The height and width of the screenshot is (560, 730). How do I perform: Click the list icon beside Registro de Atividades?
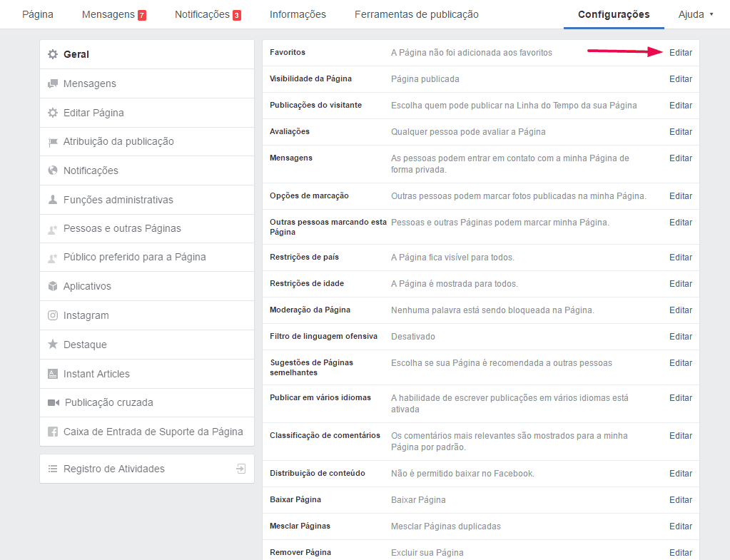click(53, 469)
